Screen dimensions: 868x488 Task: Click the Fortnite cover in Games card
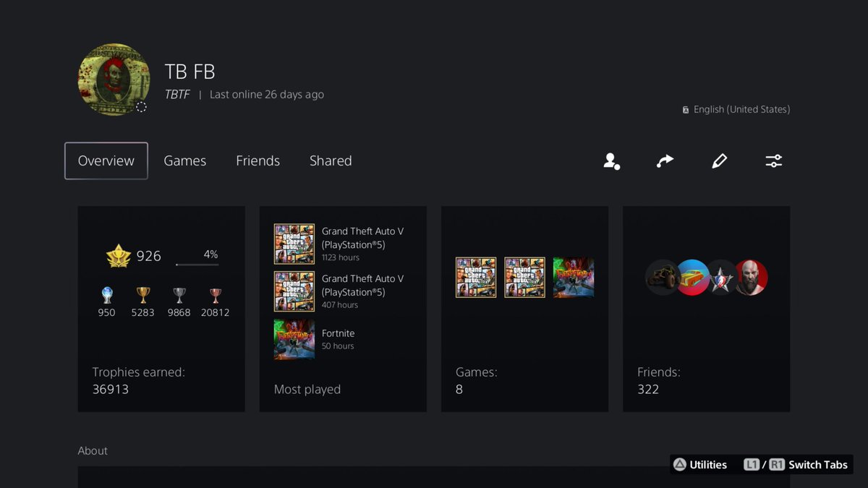click(574, 278)
